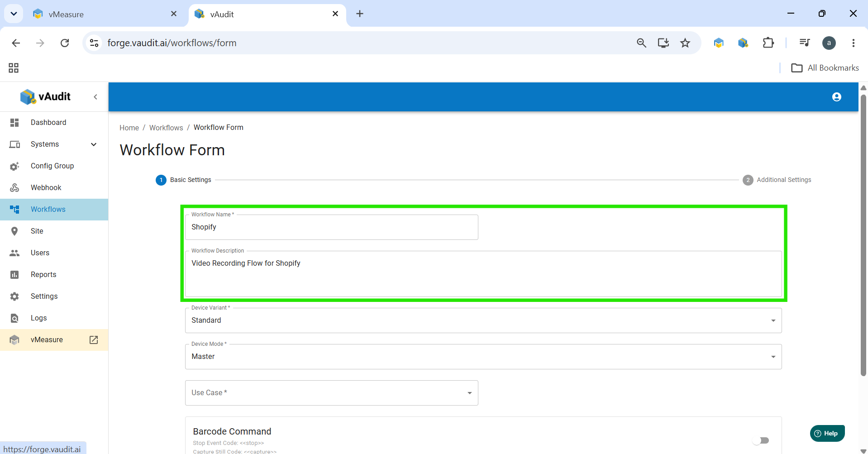The image size is (868, 454).
Task: Click the page vertical scrollbar
Action: pos(863,235)
